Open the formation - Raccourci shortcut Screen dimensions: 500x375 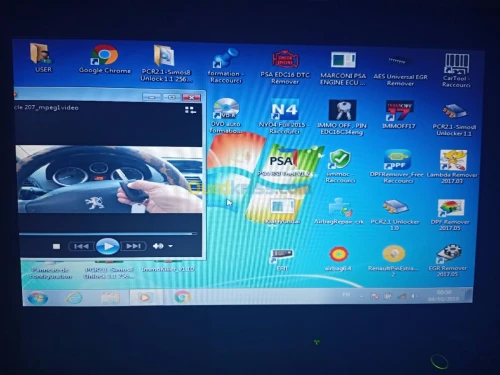[x=226, y=58]
